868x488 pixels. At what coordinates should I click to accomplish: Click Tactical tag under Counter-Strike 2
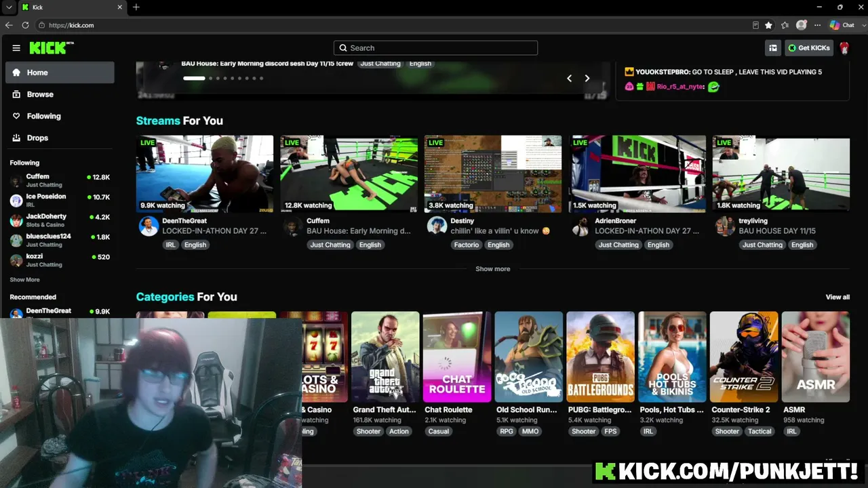[759, 431]
